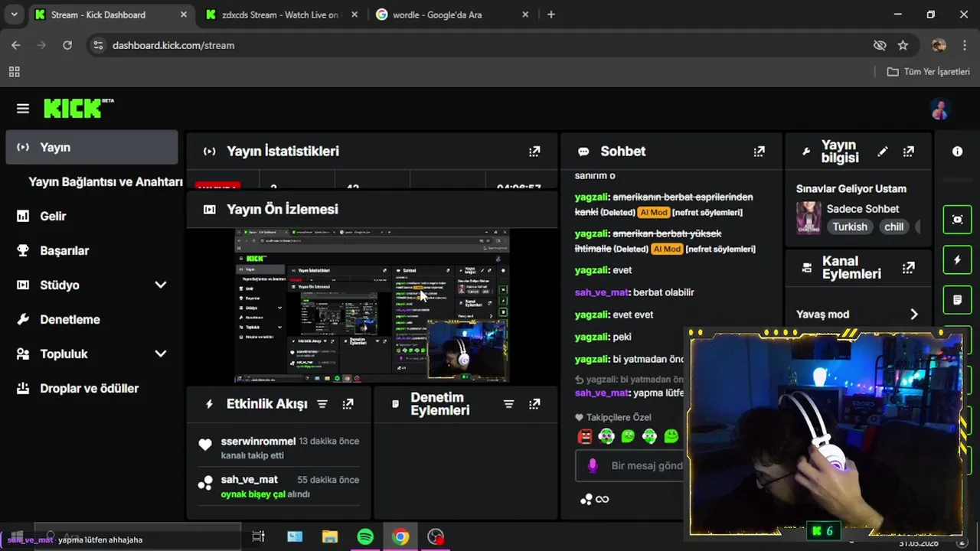Pop out the Sohbet chat panel

coord(759,152)
